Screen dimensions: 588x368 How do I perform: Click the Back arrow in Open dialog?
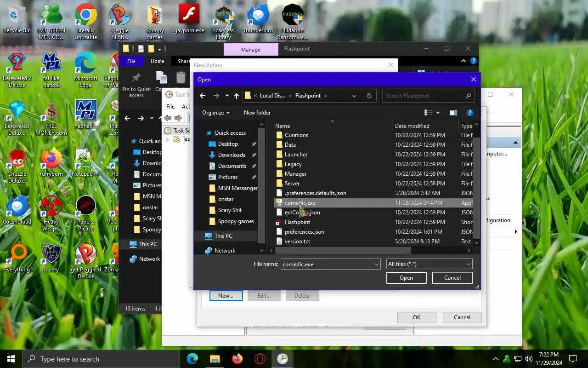click(203, 96)
